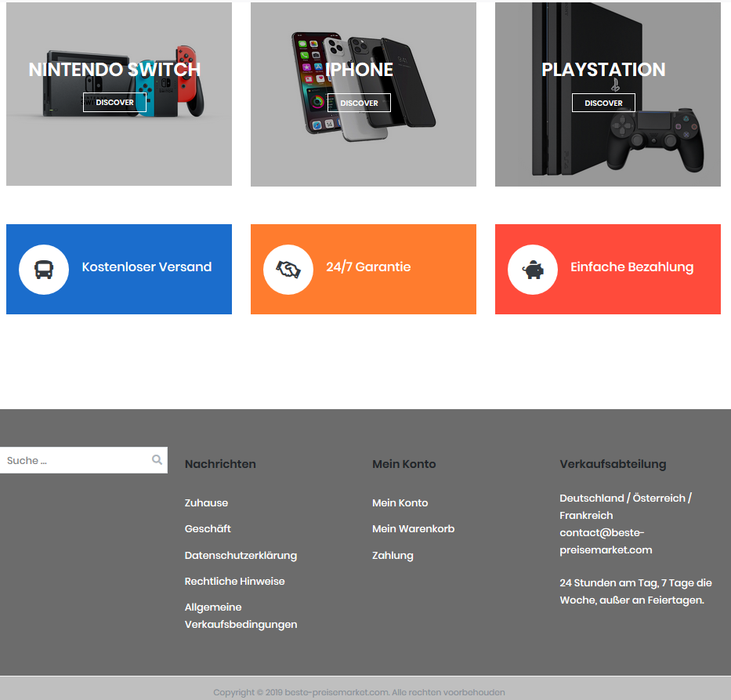
Task: Click the contact@beste-preisemarket.com email address
Action: [606, 541]
